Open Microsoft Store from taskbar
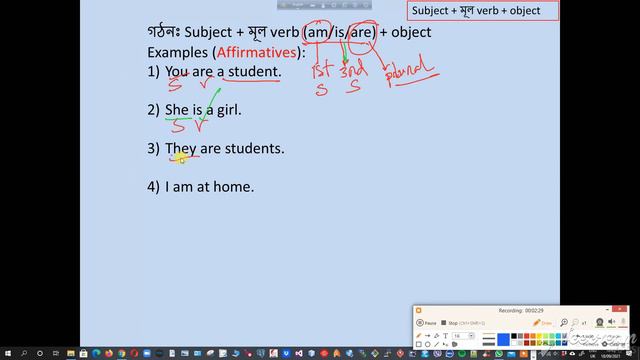640x360 pixels. coord(83,353)
